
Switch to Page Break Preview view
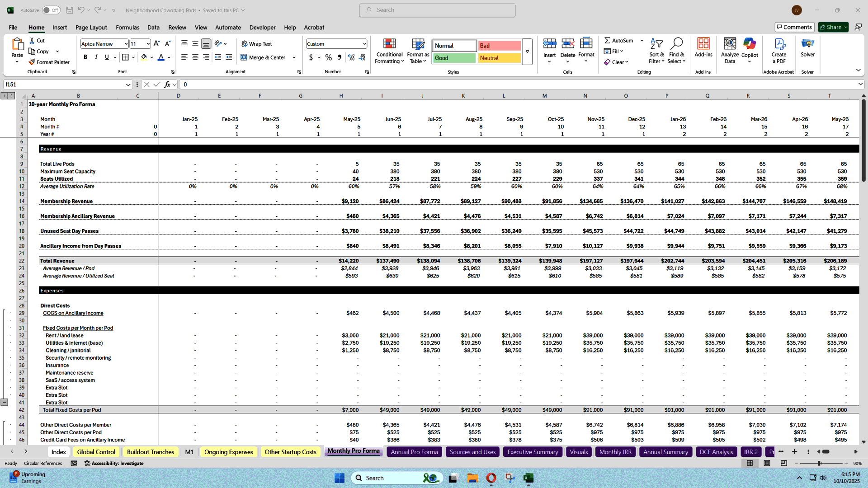784,463
